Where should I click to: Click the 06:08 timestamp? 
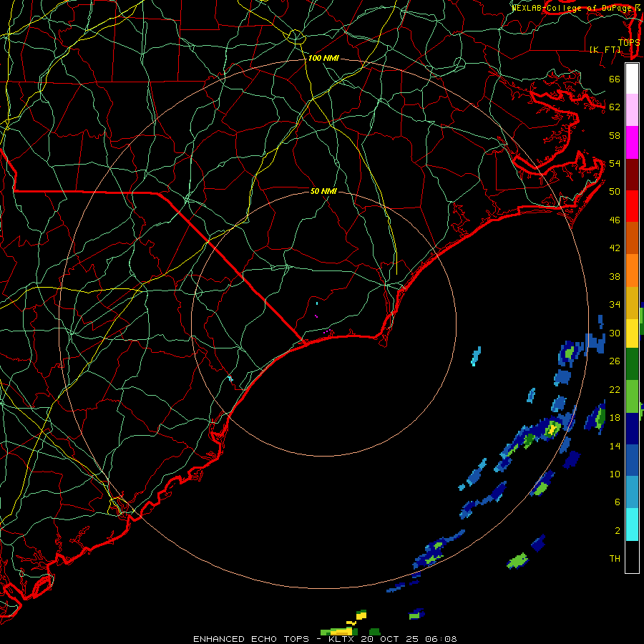(x=442, y=639)
